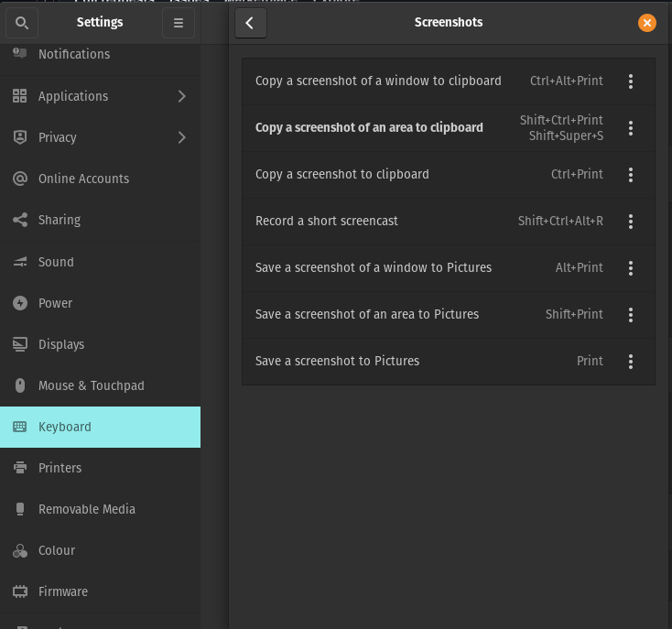Select Displays in the settings sidebar
This screenshot has height=629, width=672.
(100, 344)
